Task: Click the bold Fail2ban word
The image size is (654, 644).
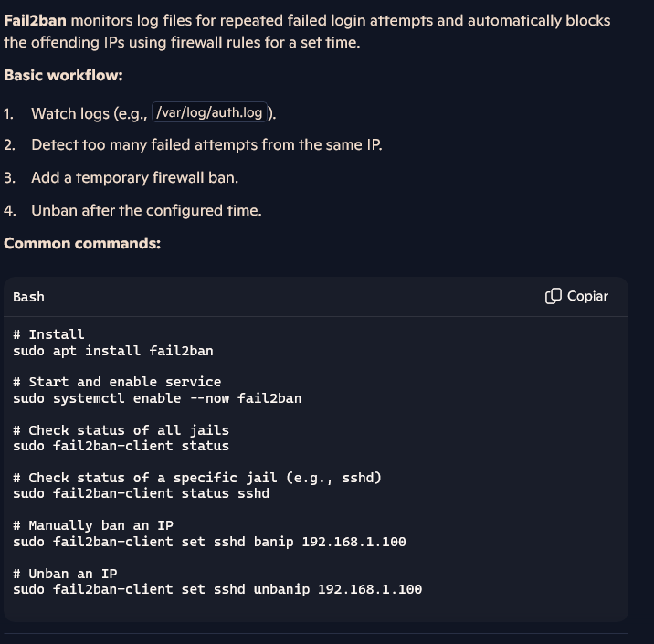Action: 35,20
